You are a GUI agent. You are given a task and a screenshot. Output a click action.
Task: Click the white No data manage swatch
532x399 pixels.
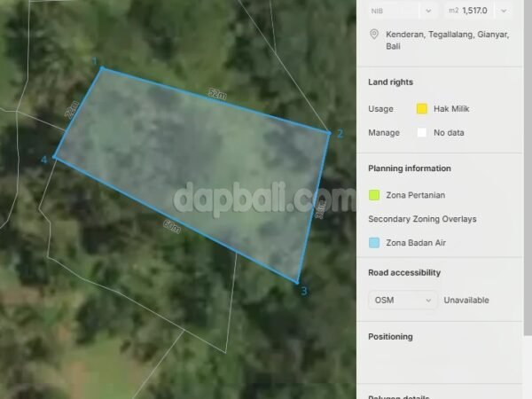pos(422,133)
